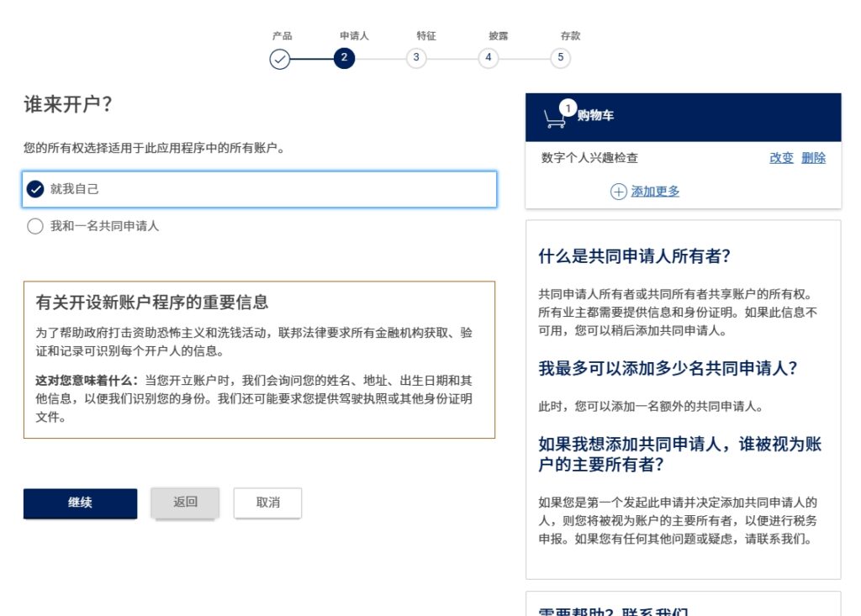Click the 什么是共同申请人所有者? heading

coord(634,256)
